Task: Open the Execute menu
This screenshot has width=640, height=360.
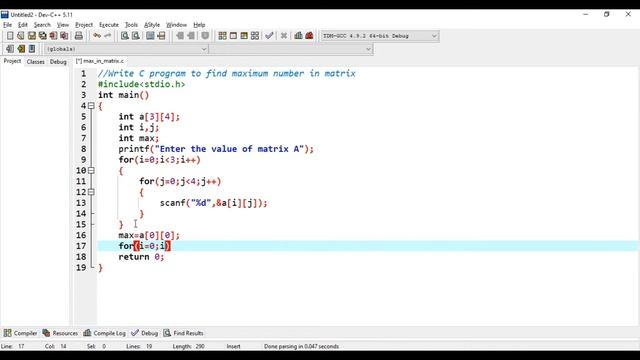Action: (109, 25)
